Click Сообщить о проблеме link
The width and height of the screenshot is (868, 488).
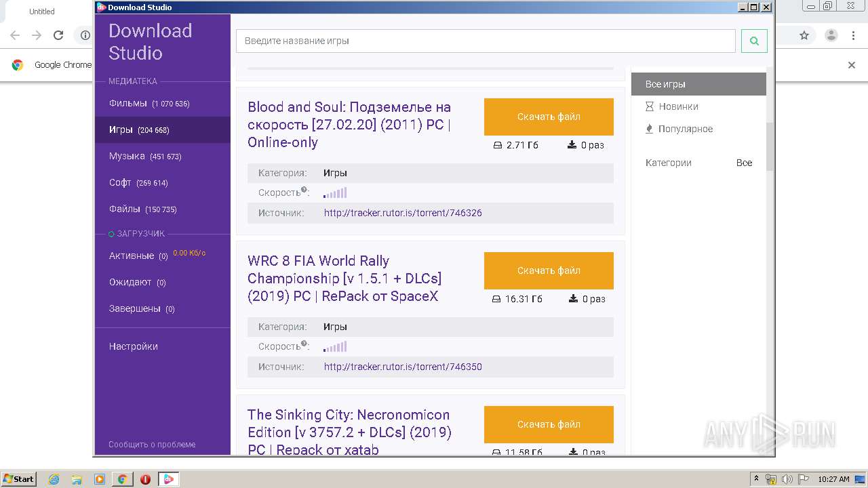(x=152, y=445)
